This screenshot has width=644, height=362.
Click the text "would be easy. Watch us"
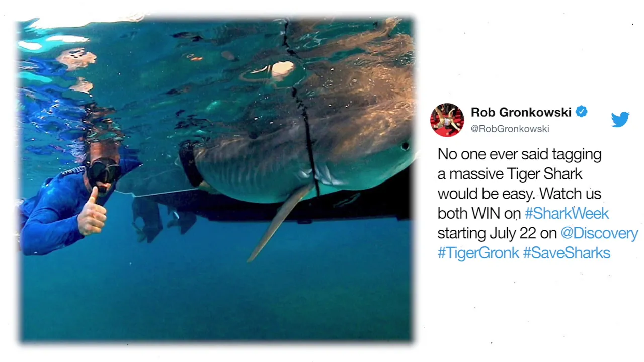pos(519,194)
